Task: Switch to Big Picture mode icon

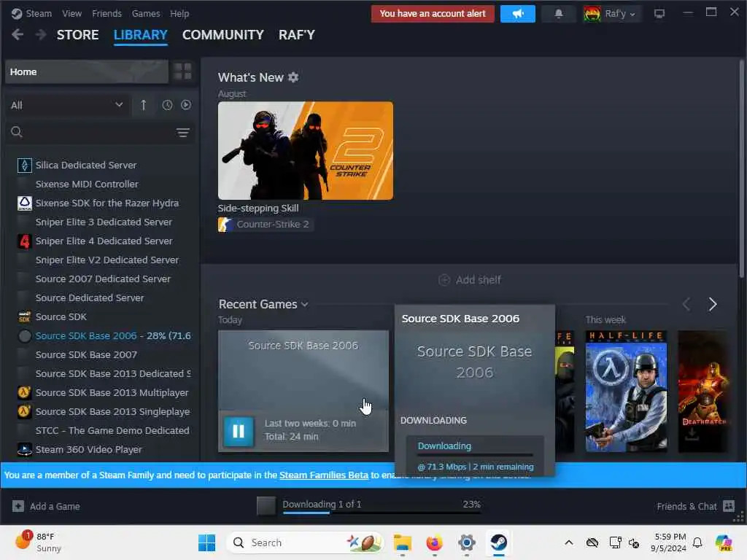Action: coord(659,14)
